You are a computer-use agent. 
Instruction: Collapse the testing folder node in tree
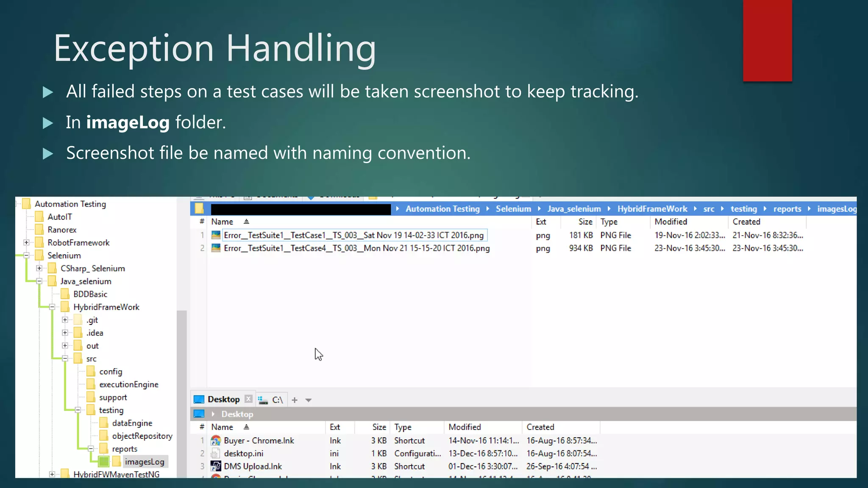78,410
